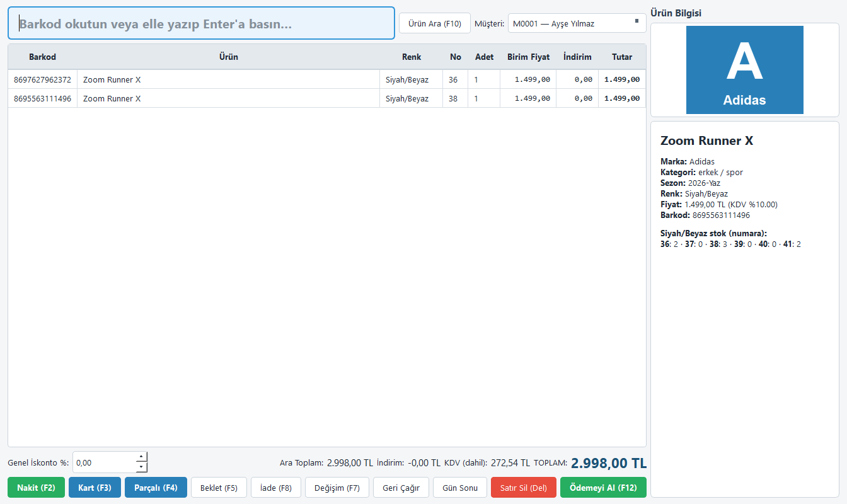Select Kart (F3) card payment

click(x=95, y=488)
